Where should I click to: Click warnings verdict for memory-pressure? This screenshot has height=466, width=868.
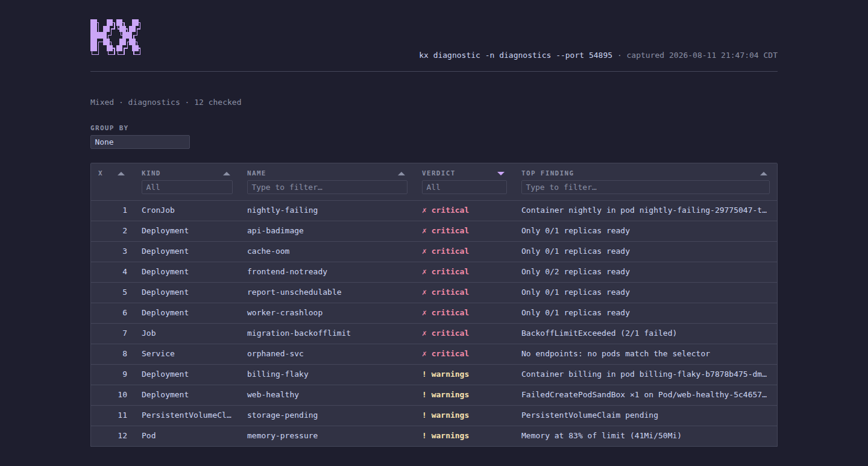coord(445,436)
